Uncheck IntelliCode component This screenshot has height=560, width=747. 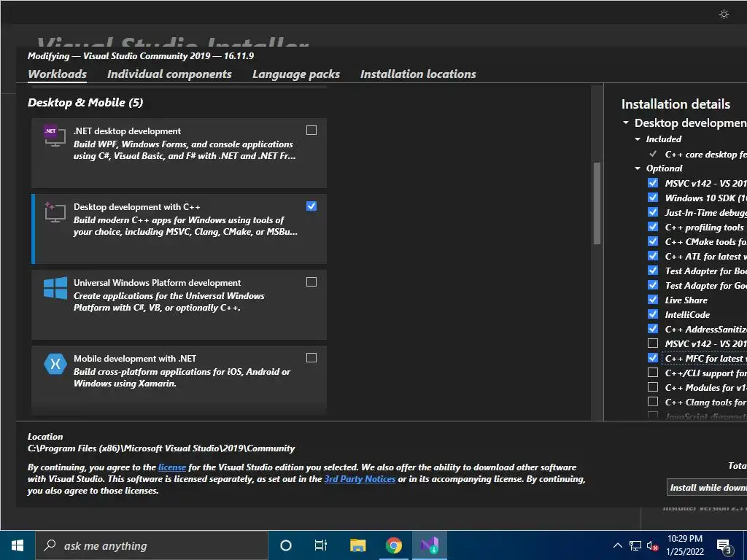click(653, 314)
